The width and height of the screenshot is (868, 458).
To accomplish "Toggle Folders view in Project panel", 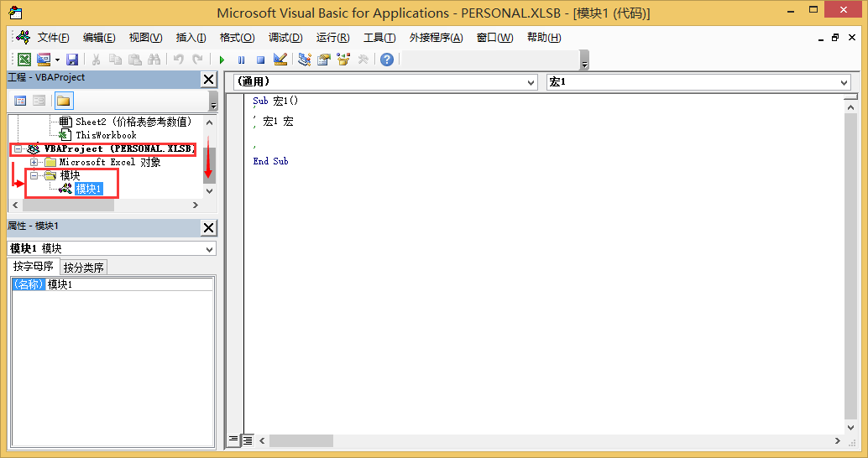I will (x=64, y=101).
